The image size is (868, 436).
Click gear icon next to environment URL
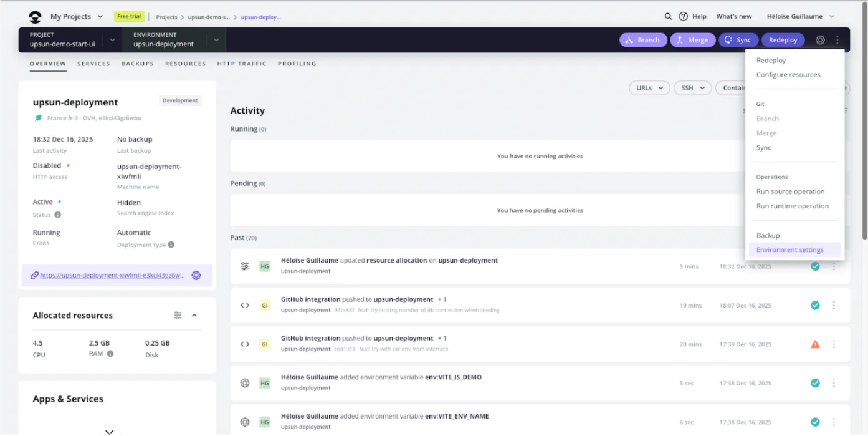196,275
